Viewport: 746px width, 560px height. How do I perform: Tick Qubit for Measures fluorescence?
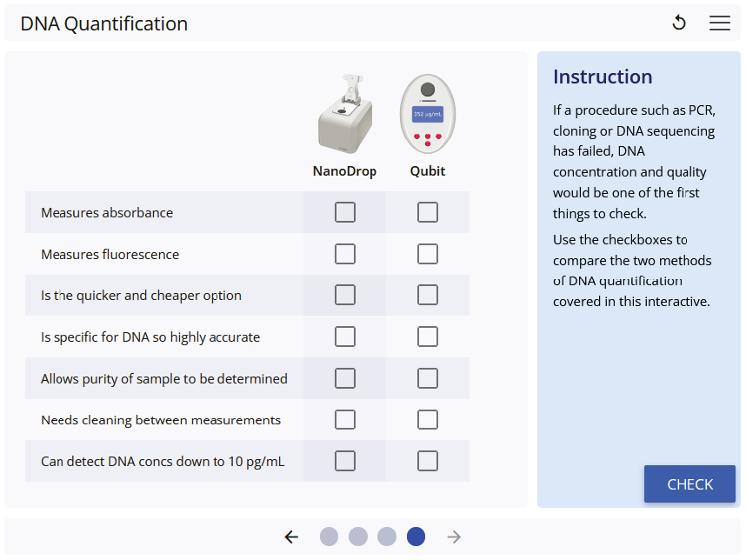coord(428,254)
